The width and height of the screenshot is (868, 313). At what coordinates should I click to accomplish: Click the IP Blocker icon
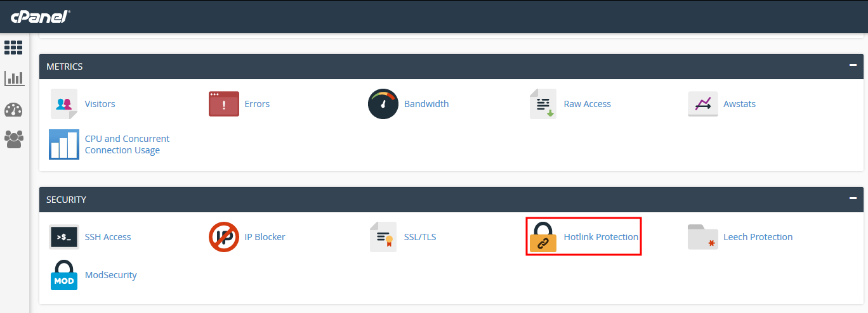224,237
